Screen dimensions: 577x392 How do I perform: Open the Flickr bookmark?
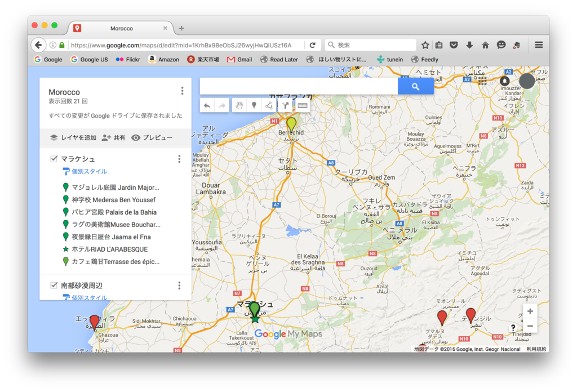pos(128,59)
